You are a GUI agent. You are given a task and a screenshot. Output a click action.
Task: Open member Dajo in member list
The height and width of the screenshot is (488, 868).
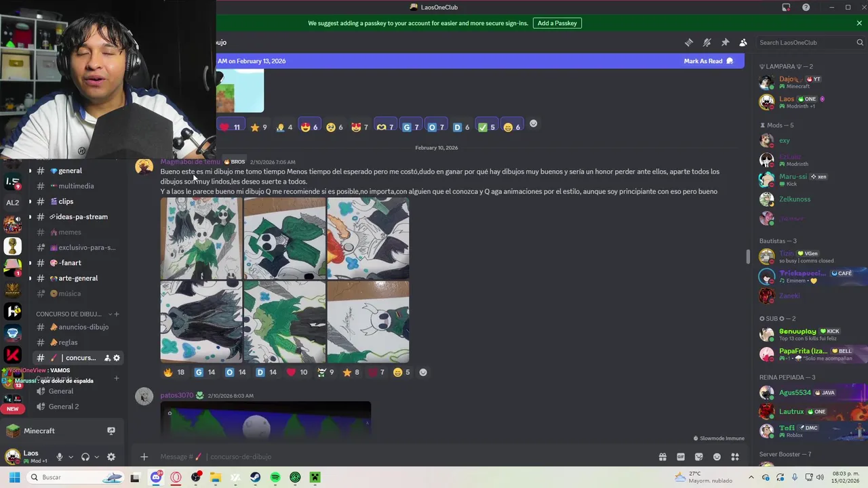(810, 82)
